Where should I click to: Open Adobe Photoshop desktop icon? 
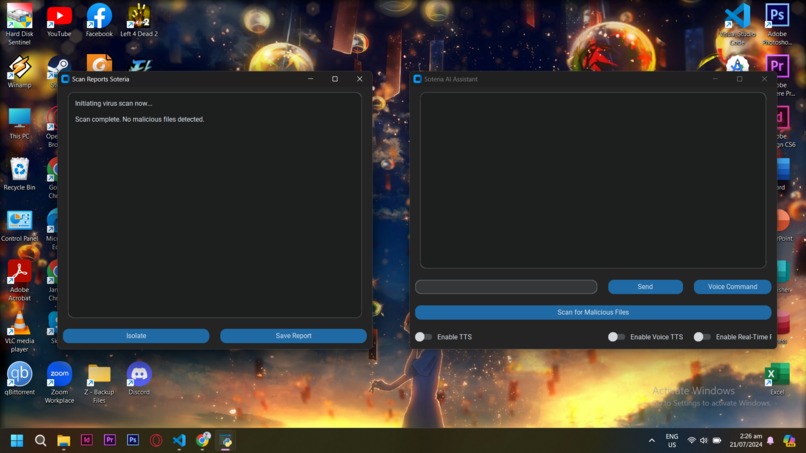pos(777,23)
